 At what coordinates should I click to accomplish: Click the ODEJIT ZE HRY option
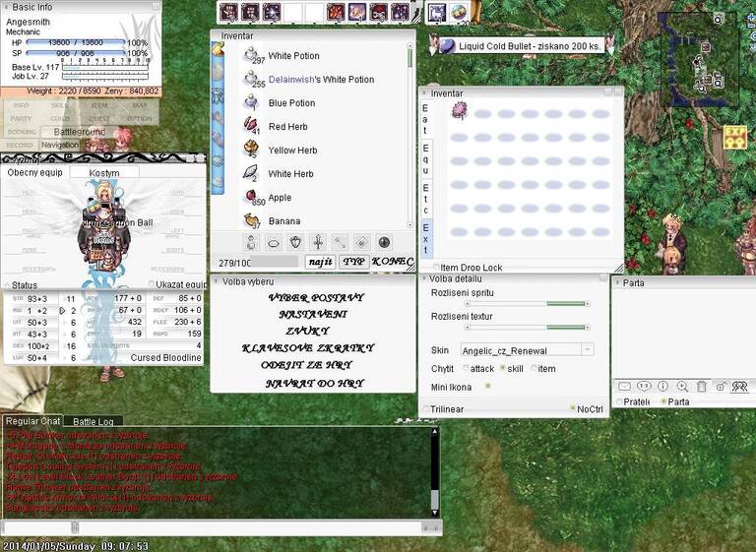tap(304, 365)
